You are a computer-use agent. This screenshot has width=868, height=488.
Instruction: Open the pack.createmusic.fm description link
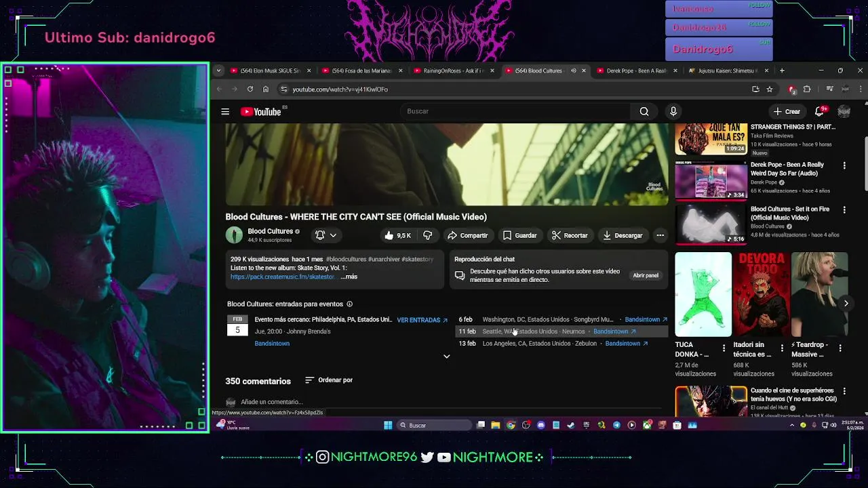click(x=283, y=277)
